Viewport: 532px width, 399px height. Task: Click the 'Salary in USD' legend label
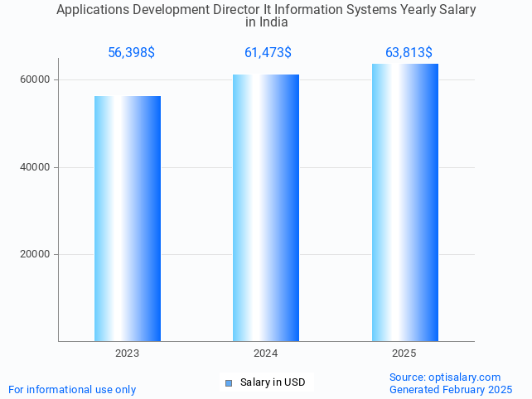click(x=273, y=382)
